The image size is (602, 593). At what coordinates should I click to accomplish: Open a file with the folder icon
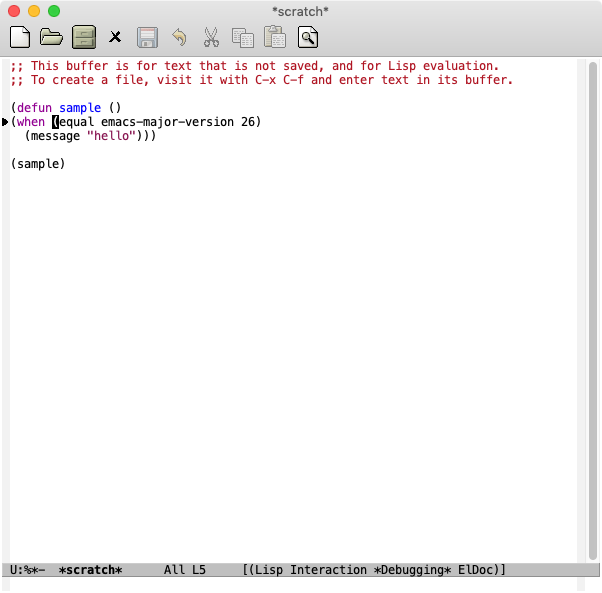tap(51, 38)
